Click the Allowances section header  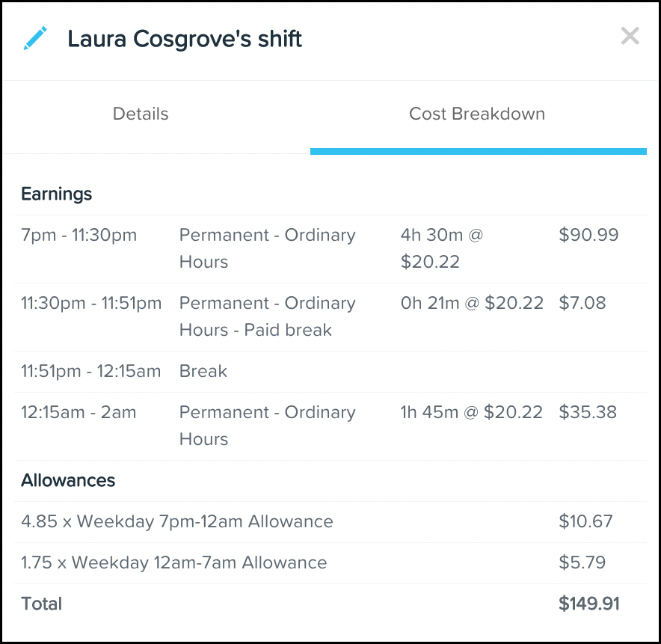pyautogui.click(x=68, y=481)
